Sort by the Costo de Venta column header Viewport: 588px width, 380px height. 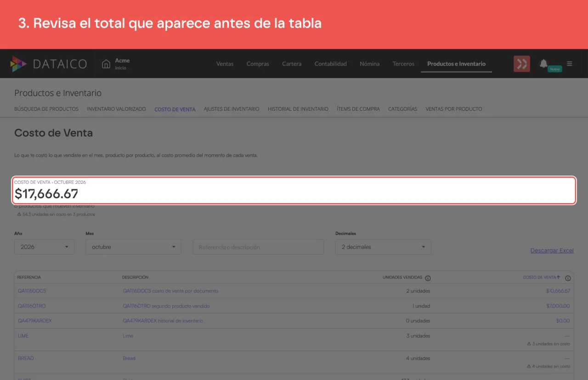[x=542, y=278]
